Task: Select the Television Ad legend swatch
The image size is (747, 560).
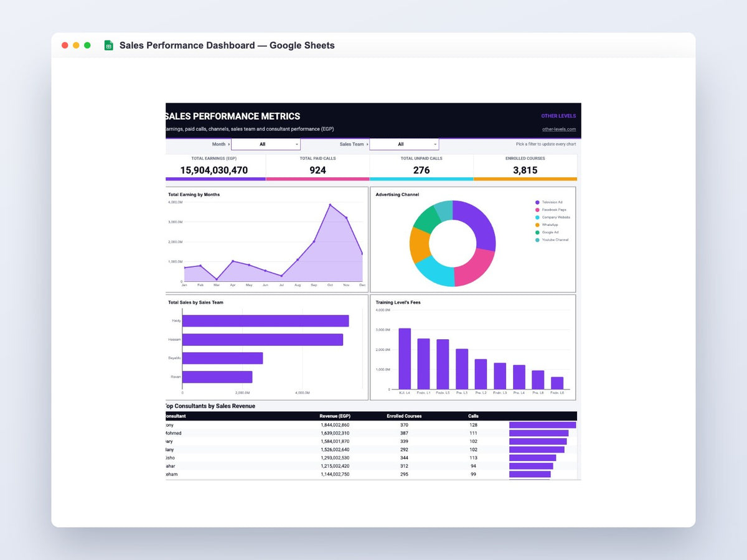Action: pyautogui.click(x=537, y=202)
